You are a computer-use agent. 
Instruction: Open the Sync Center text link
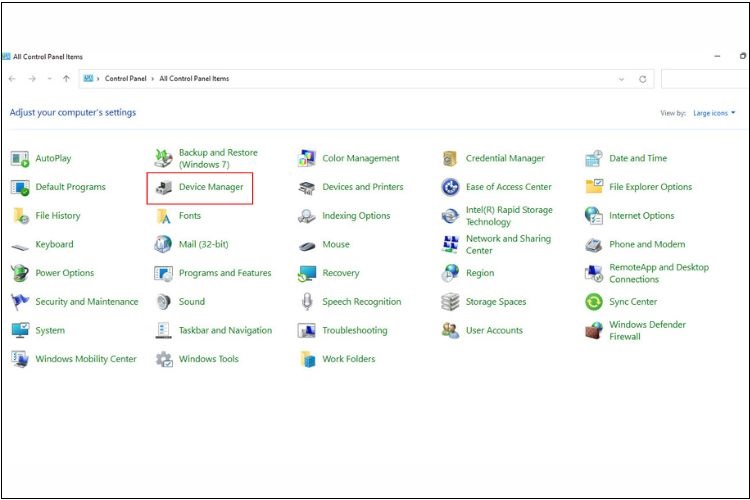click(633, 302)
